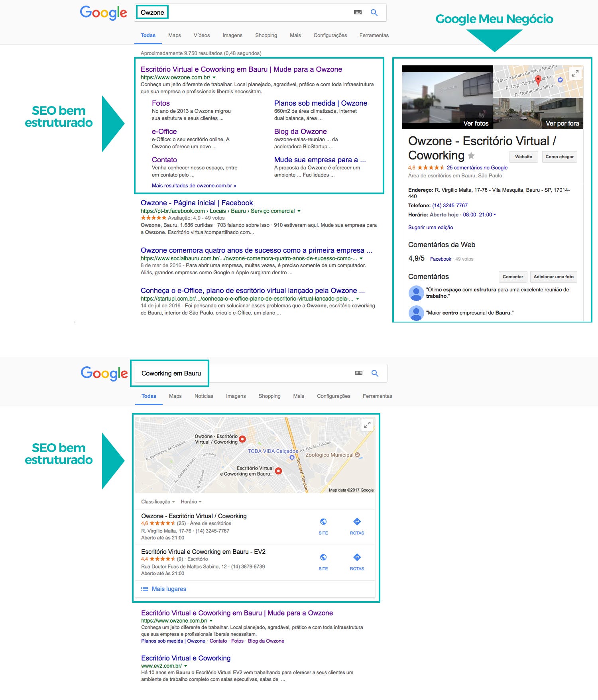Screen dimensions: 598x700
Task: Expand the knowledge panel map preview
Action: 575,73
